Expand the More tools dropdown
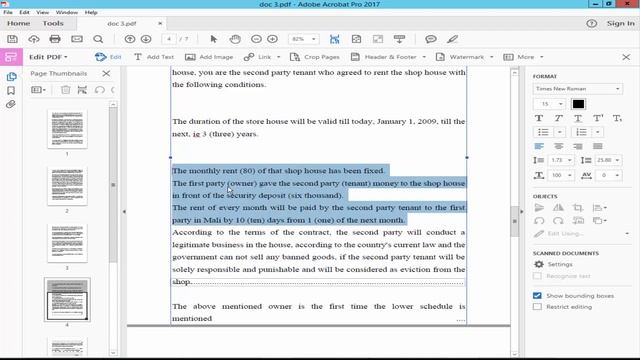The height and width of the screenshot is (360, 640). [542, 57]
